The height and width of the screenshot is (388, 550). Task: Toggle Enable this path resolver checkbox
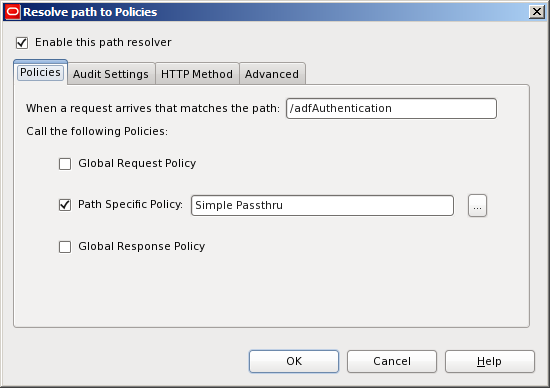point(22,43)
